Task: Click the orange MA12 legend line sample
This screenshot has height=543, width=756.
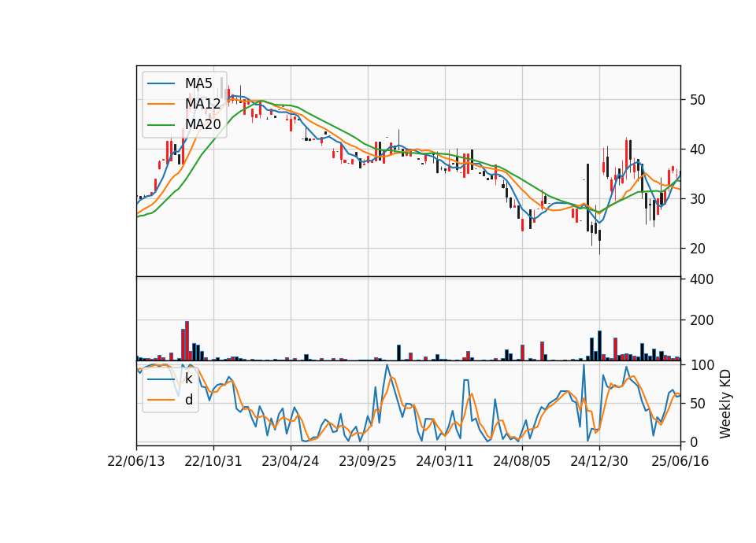Action: coord(161,104)
